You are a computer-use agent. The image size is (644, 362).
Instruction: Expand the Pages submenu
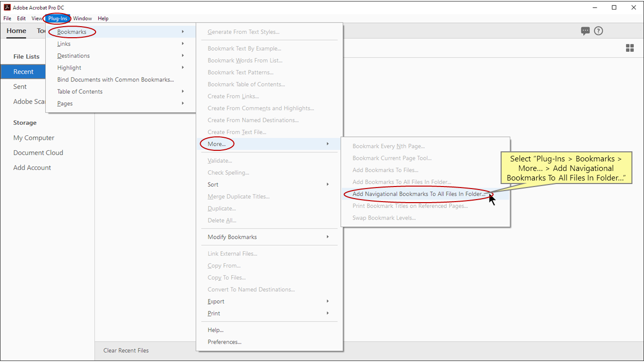click(x=64, y=103)
